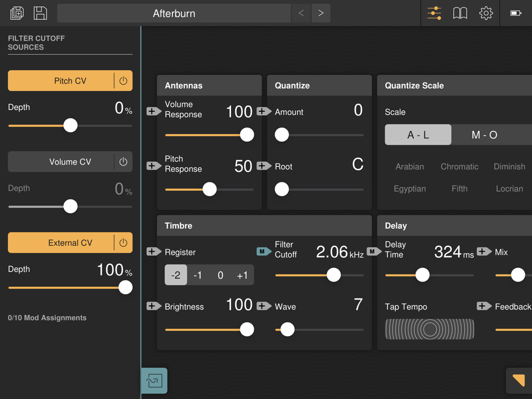Choose the Arabian scale
This screenshot has height=399, width=532.
[x=410, y=167]
